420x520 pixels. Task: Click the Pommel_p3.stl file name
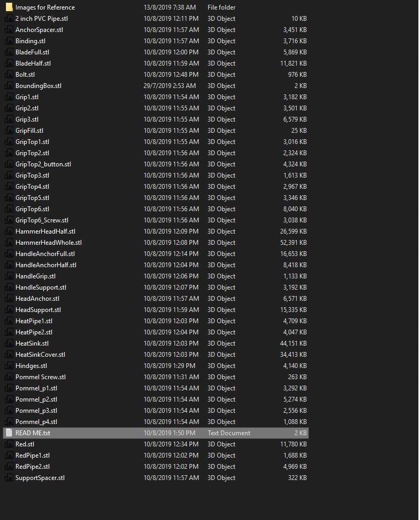click(x=36, y=411)
